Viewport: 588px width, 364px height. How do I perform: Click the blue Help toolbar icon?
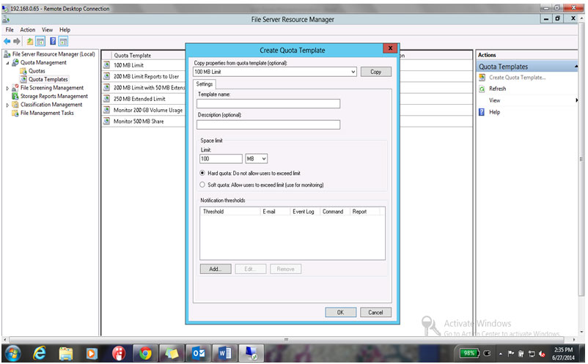pos(53,41)
